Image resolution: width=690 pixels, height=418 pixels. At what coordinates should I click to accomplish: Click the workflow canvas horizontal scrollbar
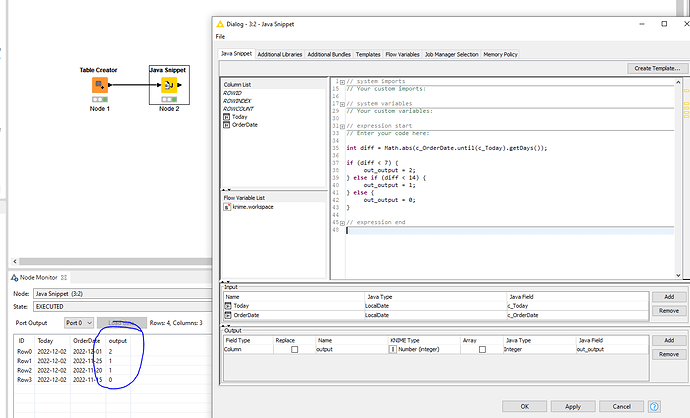coord(115,261)
